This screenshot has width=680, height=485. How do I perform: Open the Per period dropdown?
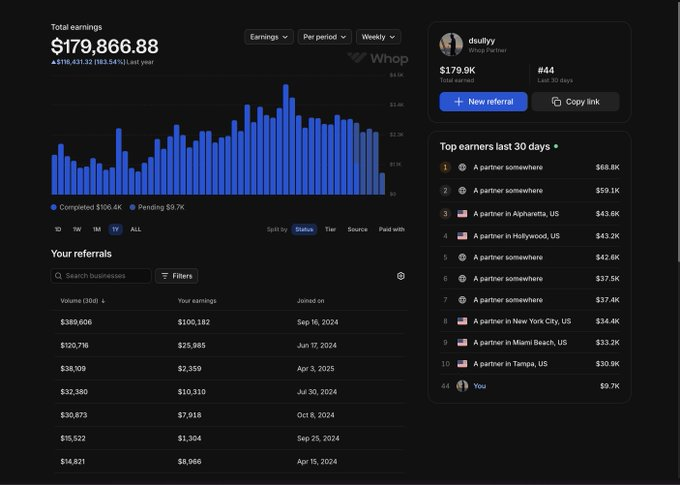[x=324, y=37]
